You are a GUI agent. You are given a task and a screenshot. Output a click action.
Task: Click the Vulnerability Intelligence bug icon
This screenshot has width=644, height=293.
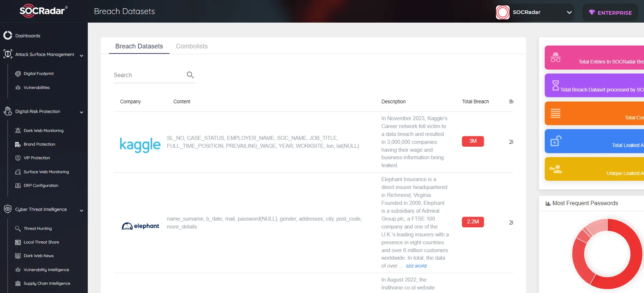coord(18,270)
